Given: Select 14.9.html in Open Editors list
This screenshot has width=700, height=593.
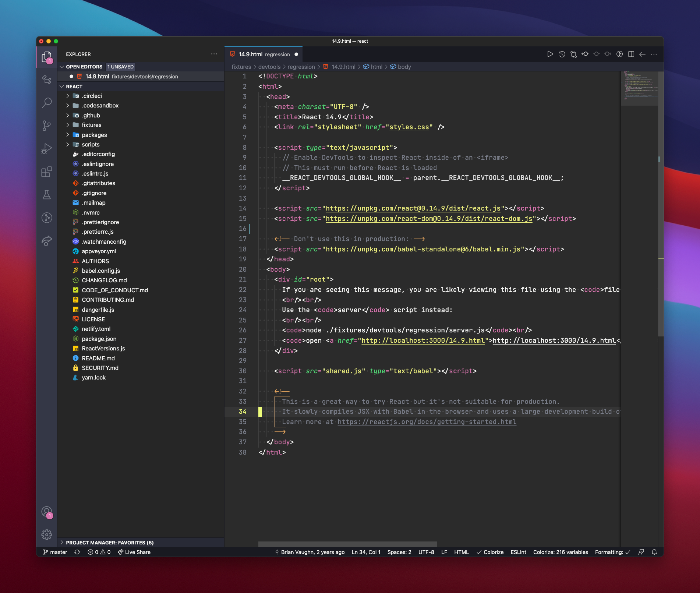Looking at the screenshot, I should click(141, 77).
